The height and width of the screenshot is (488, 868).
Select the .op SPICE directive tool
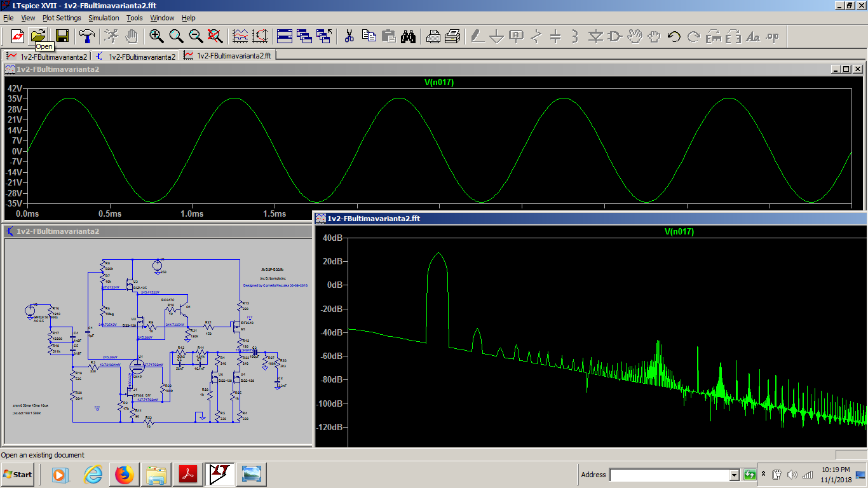coord(773,36)
